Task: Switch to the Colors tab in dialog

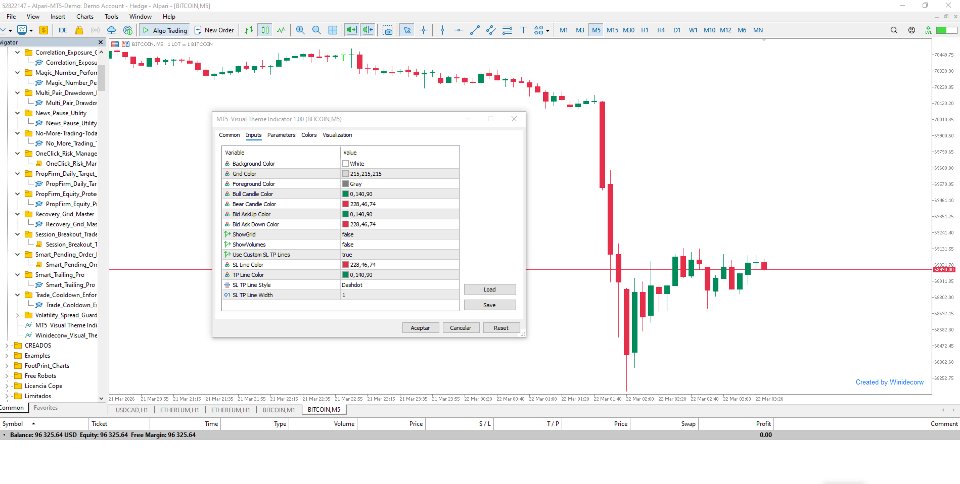Action: pos(309,135)
